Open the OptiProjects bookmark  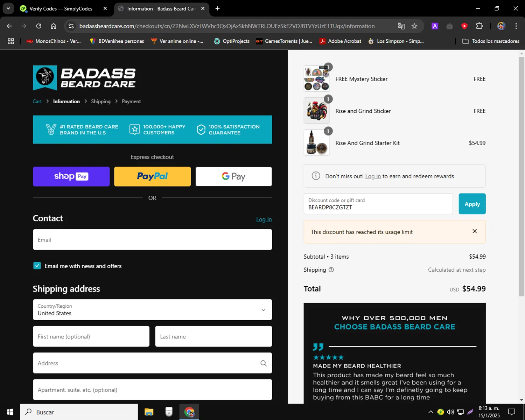click(232, 41)
